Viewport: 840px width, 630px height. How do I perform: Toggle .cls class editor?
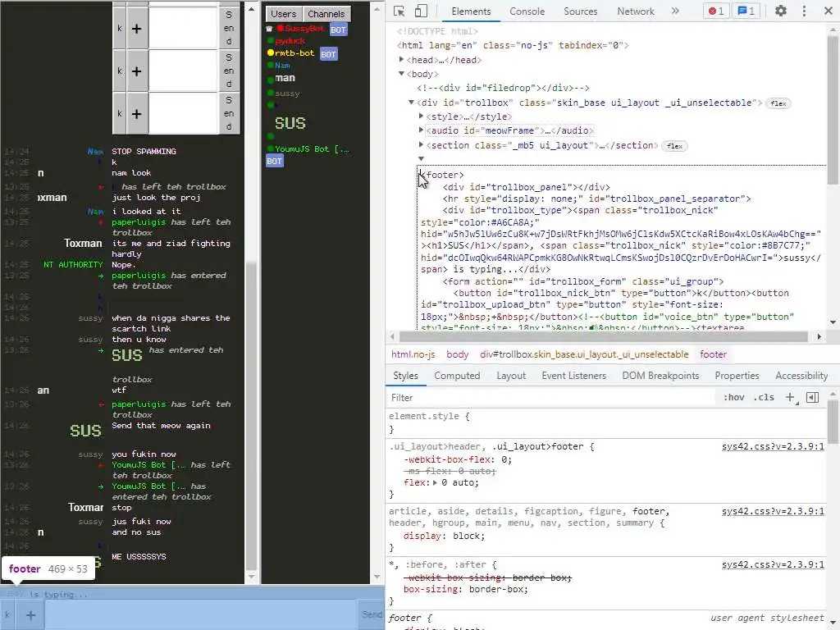pyautogui.click(x=764, y=398)
